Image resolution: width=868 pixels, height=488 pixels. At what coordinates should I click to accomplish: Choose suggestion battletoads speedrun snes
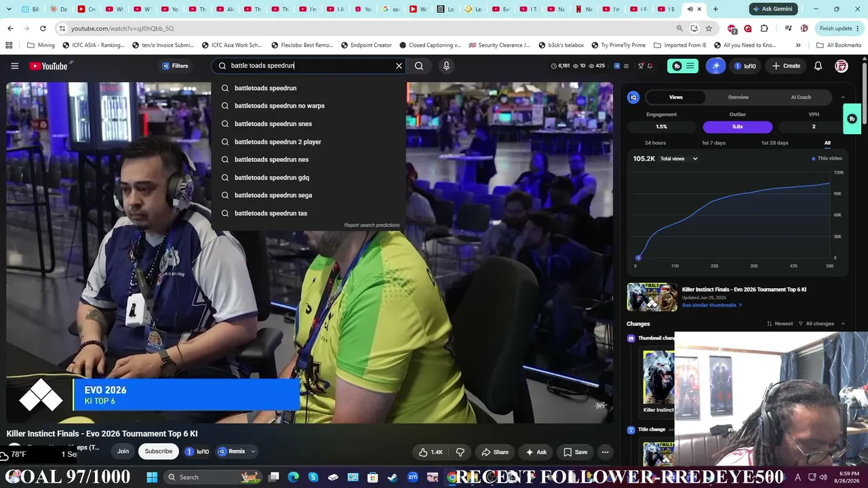[309, 124]
